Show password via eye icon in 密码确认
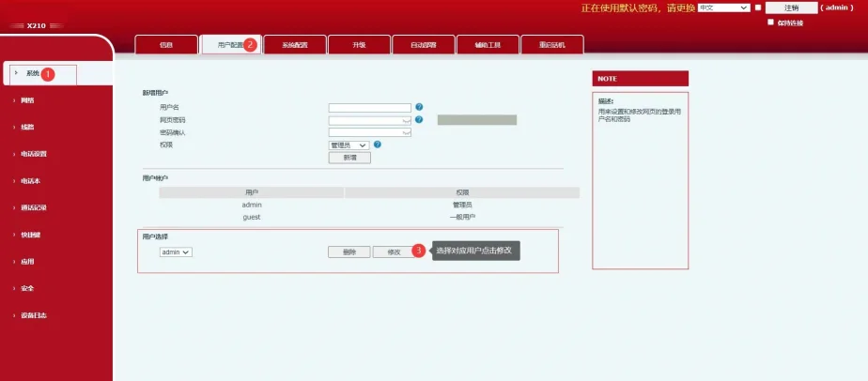The image size is (868, 381). (406, 132)
